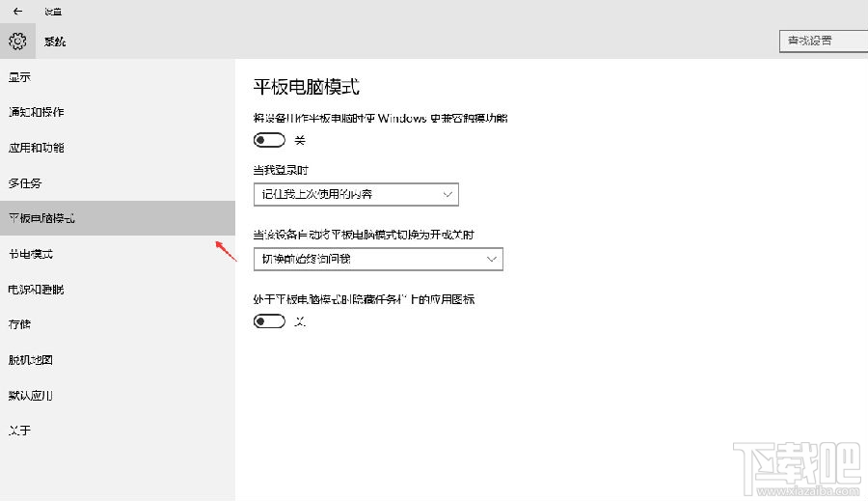Select 应用和功能 in the sidebar
The image size is (868, 501).
coord(118,148)
